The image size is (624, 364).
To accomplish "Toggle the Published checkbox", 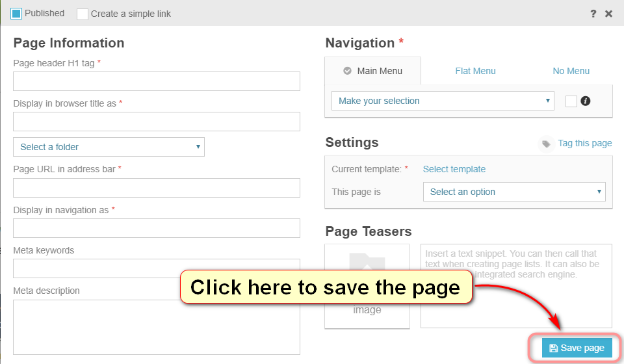I will 16,14.
